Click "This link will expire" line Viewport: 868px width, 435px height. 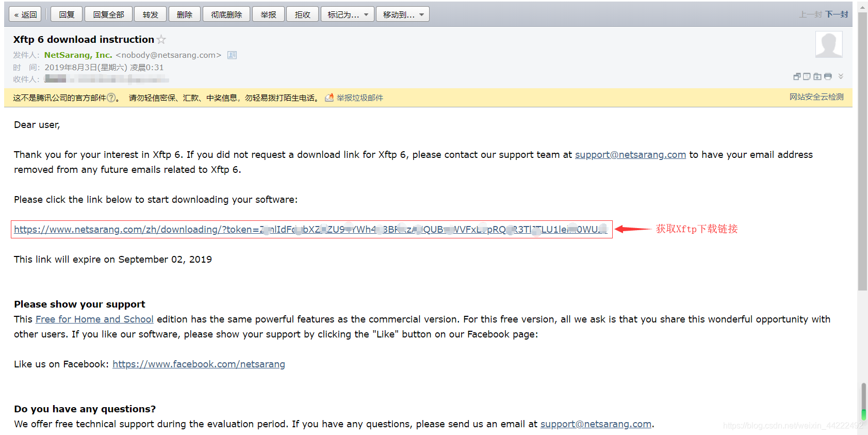pyautogui.click(x=113, y=260)
